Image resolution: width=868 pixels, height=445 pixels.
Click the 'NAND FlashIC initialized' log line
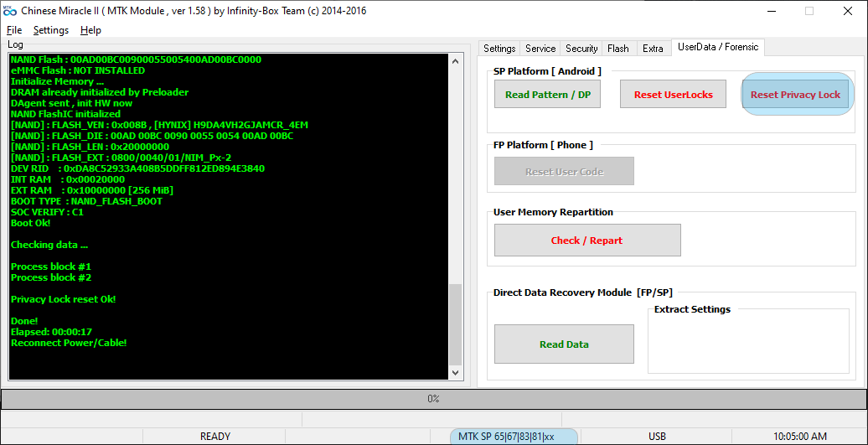(x=65, y=114)
